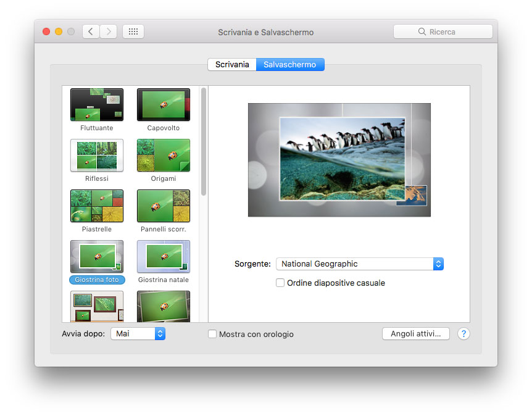Switch to the Salvaschermo tab
This screenshot has height=416, width=532.
coord(290,64)
